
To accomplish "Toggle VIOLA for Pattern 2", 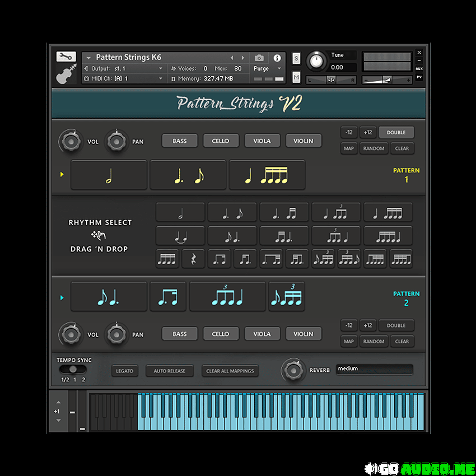I will pos(262,334).
